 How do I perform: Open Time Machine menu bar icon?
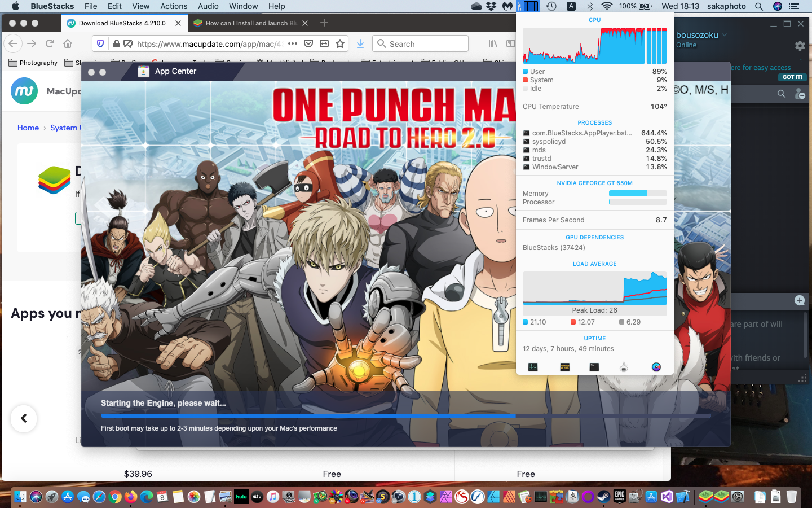(x=551, y=6)
